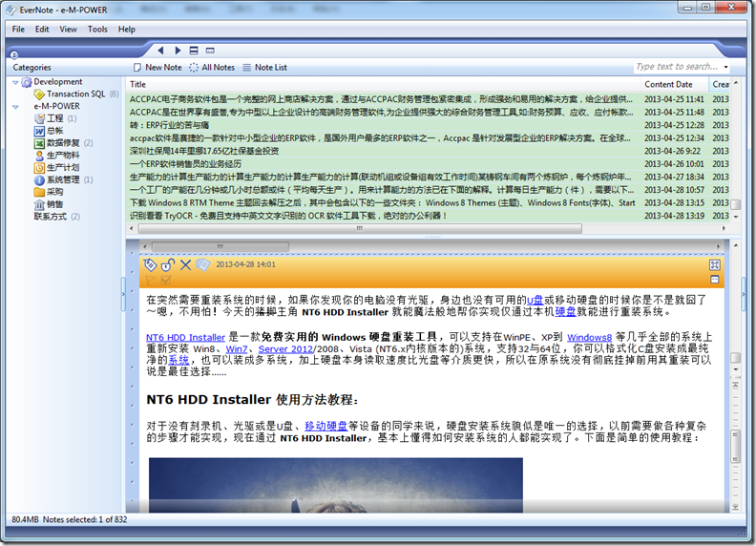Click the round button above Categories
The width and height of the screenshot is (756, 546).
pyautogui.click(x=14, y=55)
